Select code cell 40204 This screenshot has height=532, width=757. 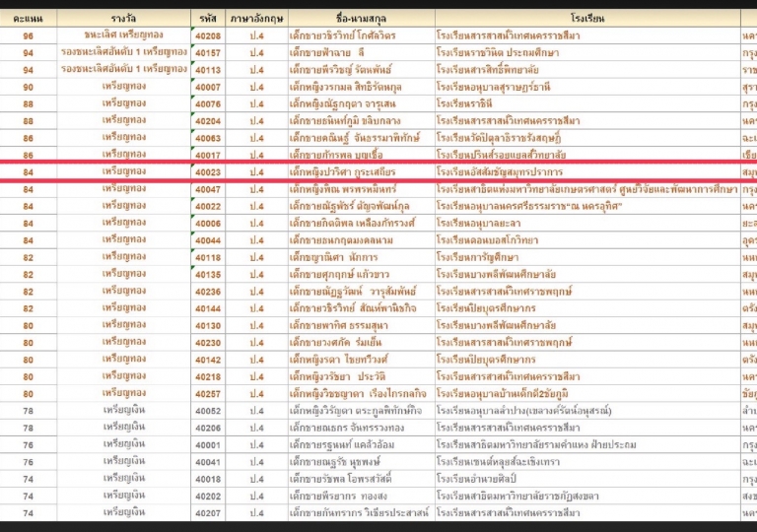point(208,121)
